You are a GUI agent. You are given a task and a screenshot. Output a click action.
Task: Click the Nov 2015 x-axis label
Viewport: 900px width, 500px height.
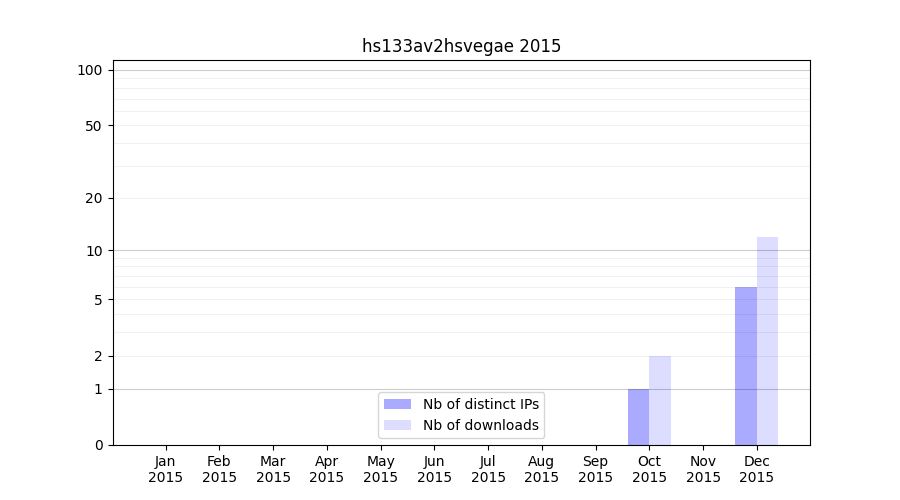(x=703, y=469)
